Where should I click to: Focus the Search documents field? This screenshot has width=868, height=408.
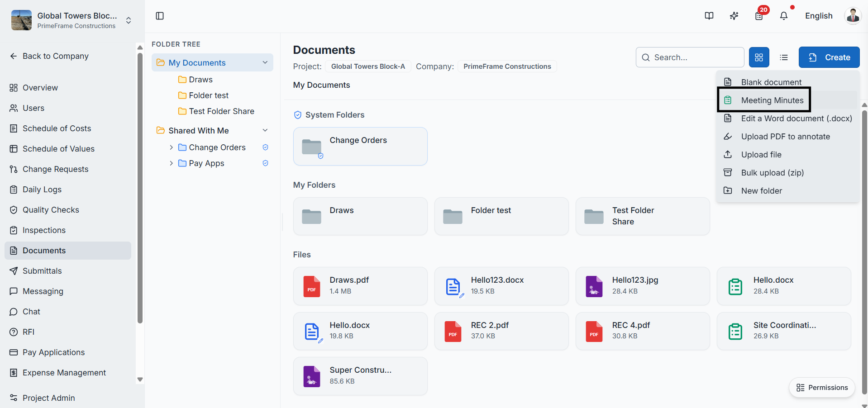coord(690,57)
